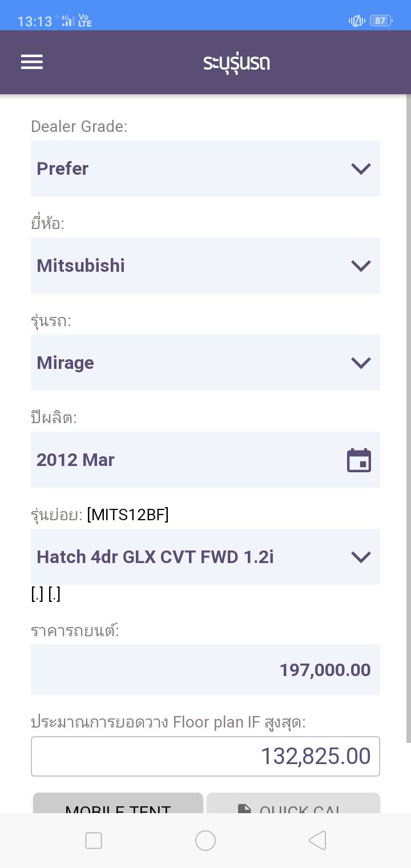Tap the battery indicator in status bar
Viewport: 411px width, 868px height.
(380, 21)
